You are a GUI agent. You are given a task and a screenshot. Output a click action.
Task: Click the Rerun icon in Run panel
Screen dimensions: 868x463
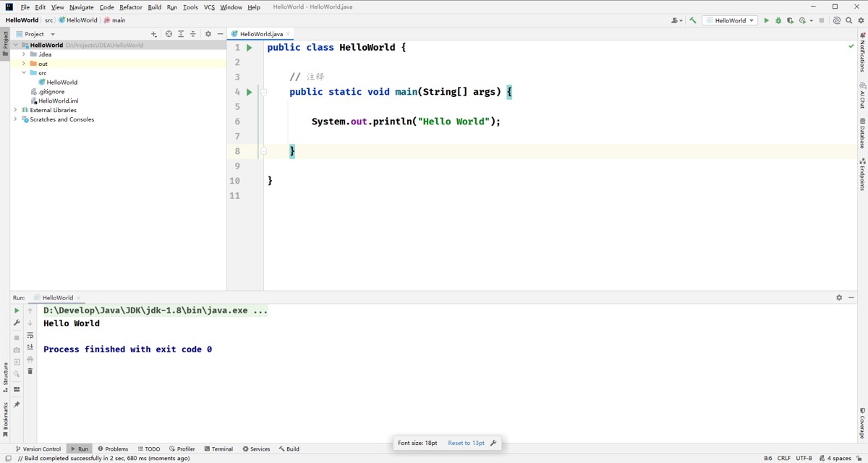17,310
